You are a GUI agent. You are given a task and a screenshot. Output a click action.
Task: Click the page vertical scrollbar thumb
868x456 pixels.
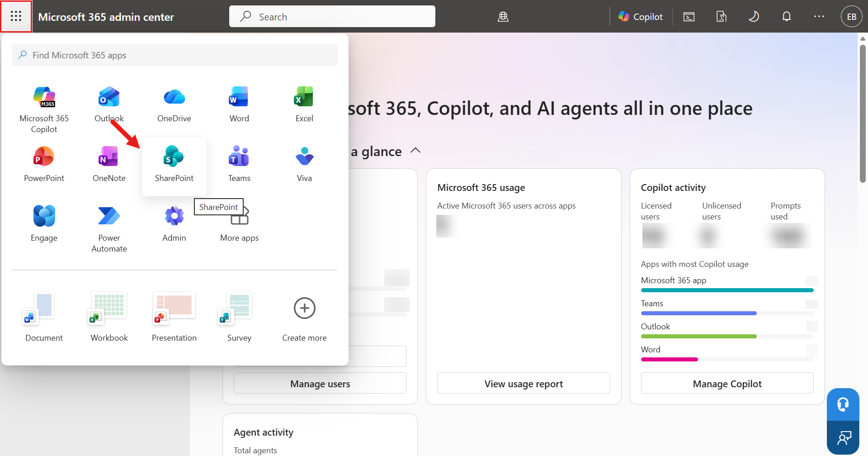tap(863, 113)
